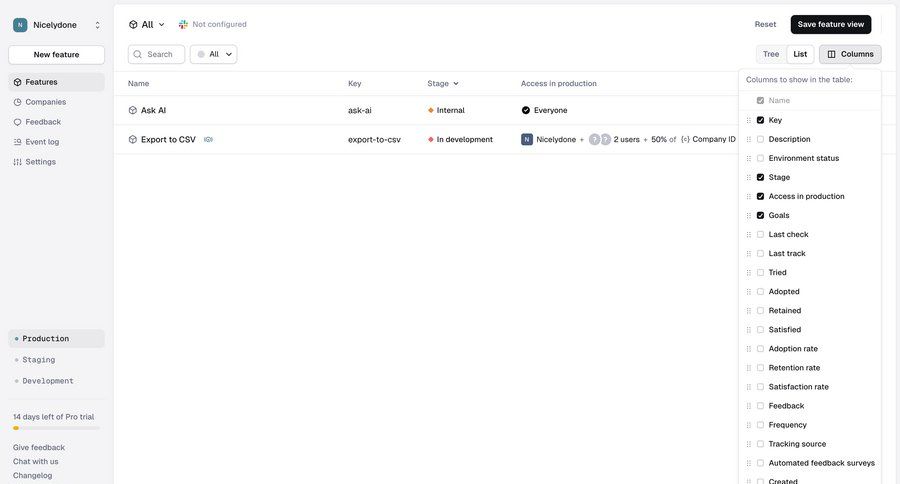Click the Pro trial progress bar

[x=56, y=428]
